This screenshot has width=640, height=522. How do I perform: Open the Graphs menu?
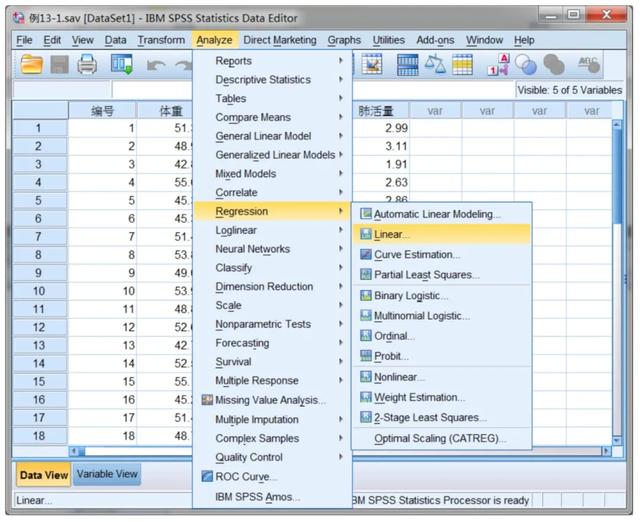pyautogui.click(x=344, y=40)
